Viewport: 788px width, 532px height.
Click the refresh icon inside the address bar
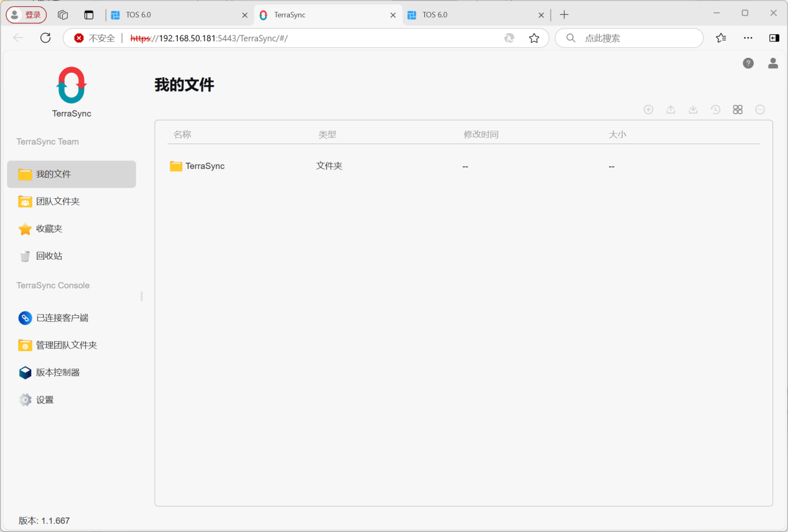[509, 38]
